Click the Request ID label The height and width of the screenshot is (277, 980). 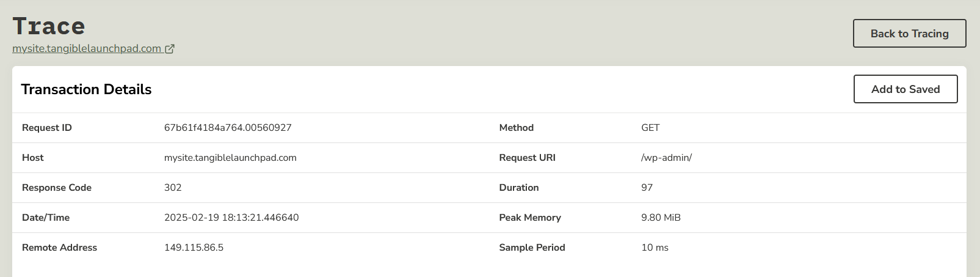tap(47, 128)
